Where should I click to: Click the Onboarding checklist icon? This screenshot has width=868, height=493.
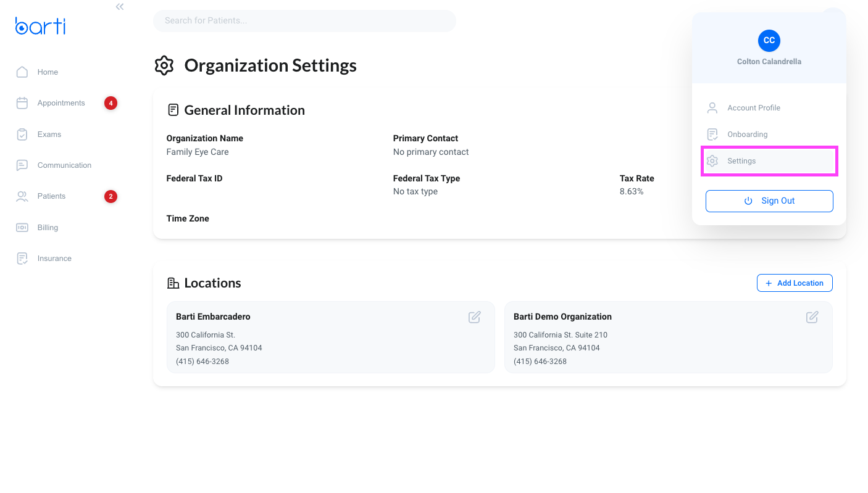[712, 135]
